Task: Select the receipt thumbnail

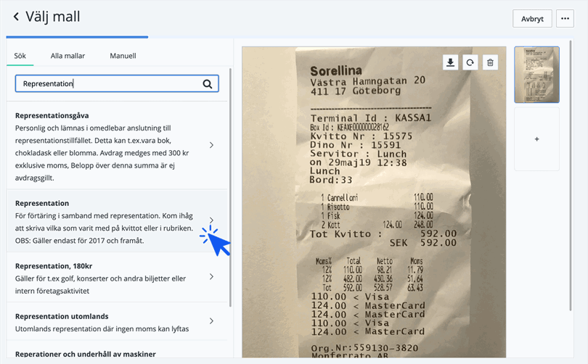Action: (x=536, y=75)
